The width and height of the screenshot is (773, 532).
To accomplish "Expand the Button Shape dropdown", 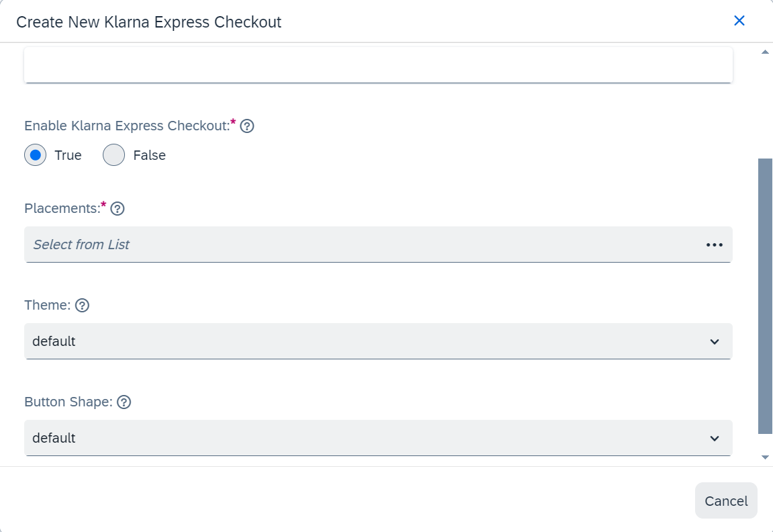I will point(378,438).
